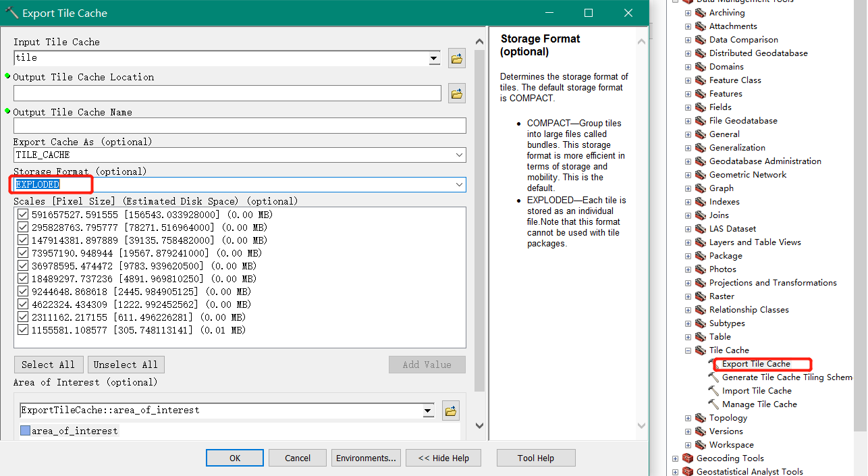Uncheck scale 1155581.108577
Screen dimensions: 868x476
pyautogui.click(x=24, y=330)
